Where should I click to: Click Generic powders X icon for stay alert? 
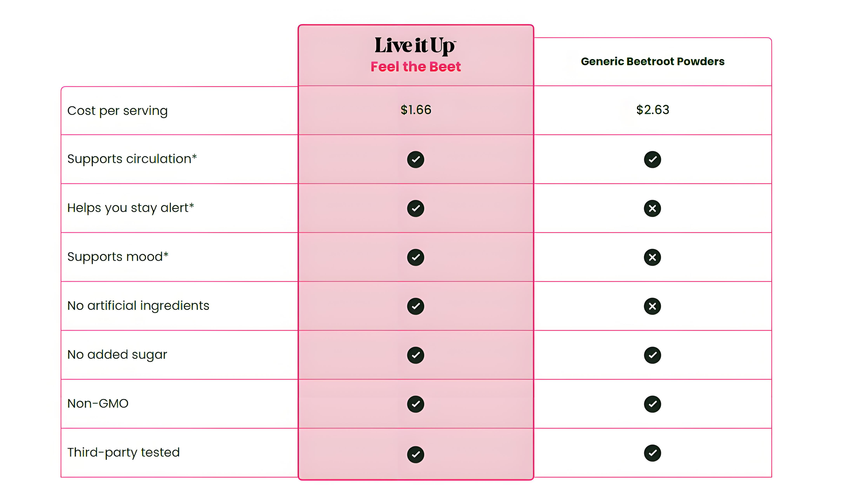click(x=652, y=208)
